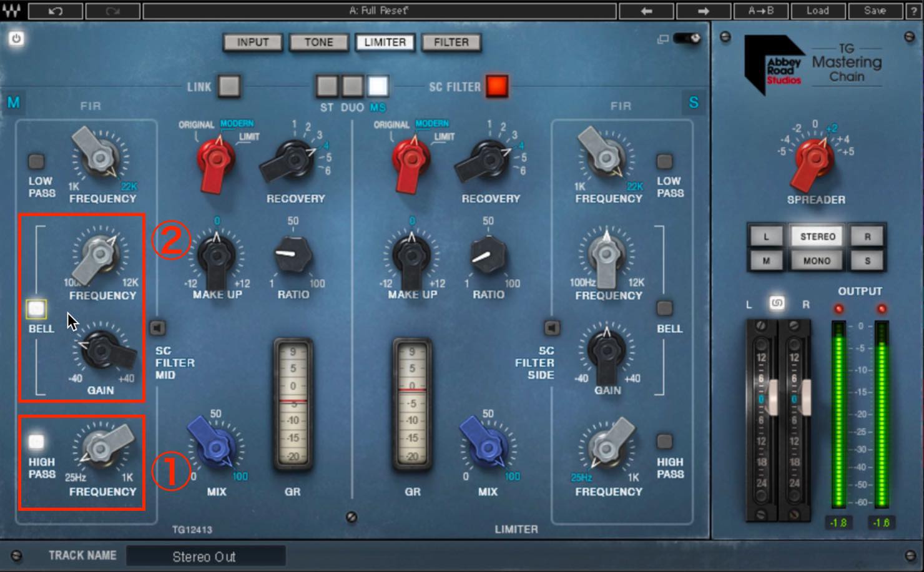Click the left output fader handle
This screenshot has height=572, width=924.
[x=772, y=398]
